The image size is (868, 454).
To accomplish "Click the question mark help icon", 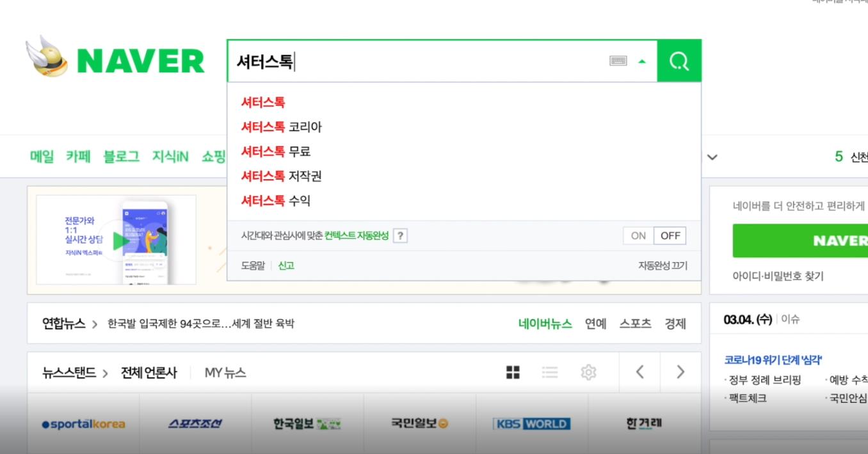I will [400, 235].
